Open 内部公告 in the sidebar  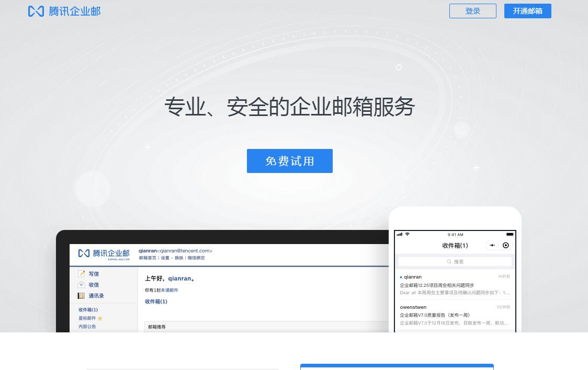[87, 327]
